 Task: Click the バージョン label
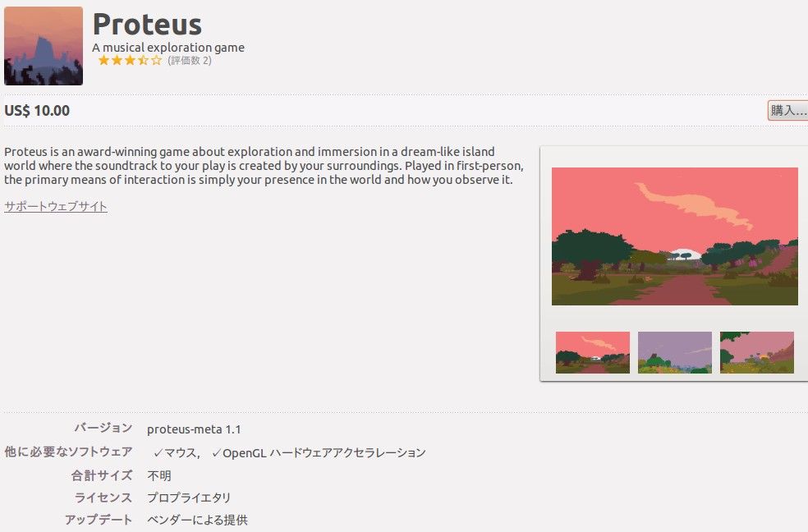[x=103, y=428]
